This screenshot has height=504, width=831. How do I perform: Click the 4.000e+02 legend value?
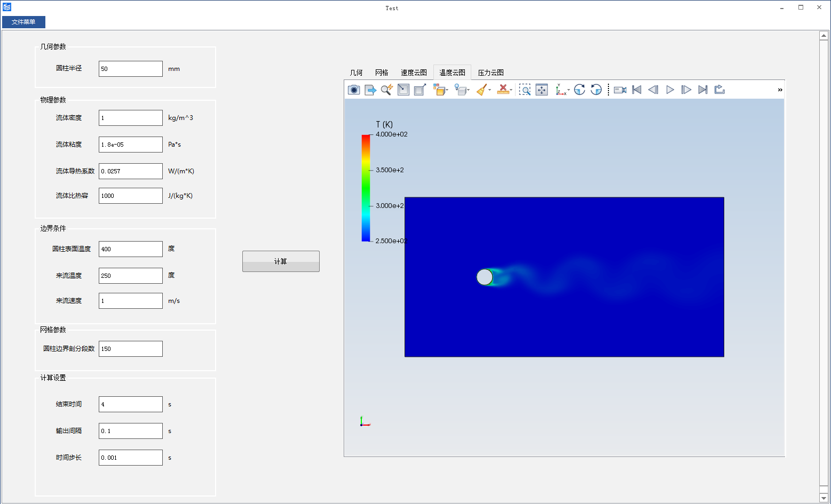point(391,134)
